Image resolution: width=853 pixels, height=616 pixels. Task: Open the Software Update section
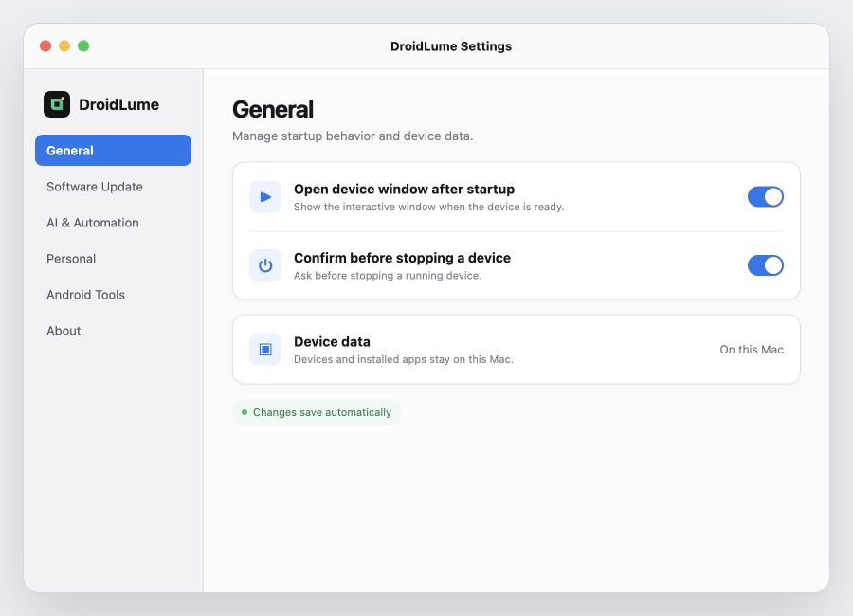(113, 187)
